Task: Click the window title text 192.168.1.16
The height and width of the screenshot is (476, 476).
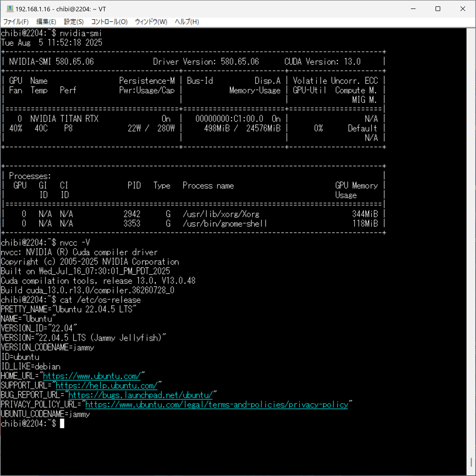Action: [33, 9]
